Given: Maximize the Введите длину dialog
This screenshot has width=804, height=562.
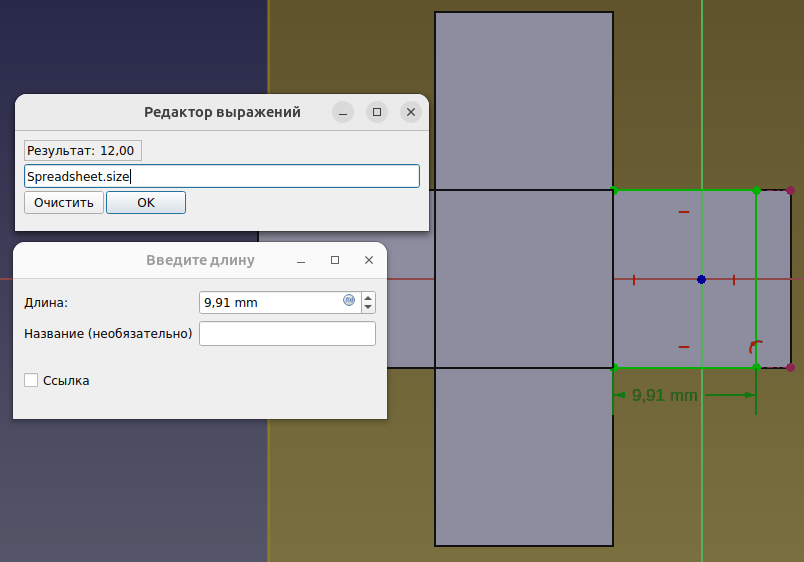Looking at the screenshot, I should click(x=335, y=260).
